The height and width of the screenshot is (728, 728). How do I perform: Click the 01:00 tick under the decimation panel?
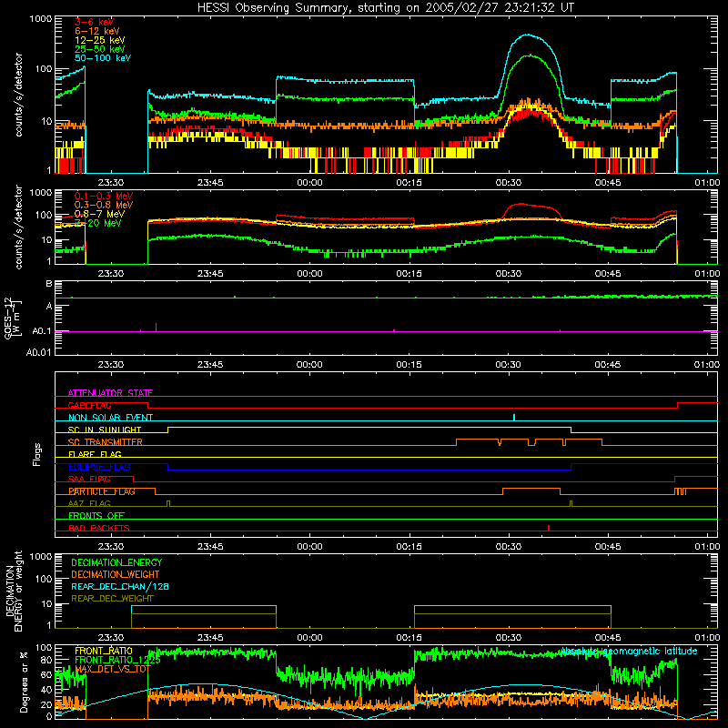pos(707,638)
